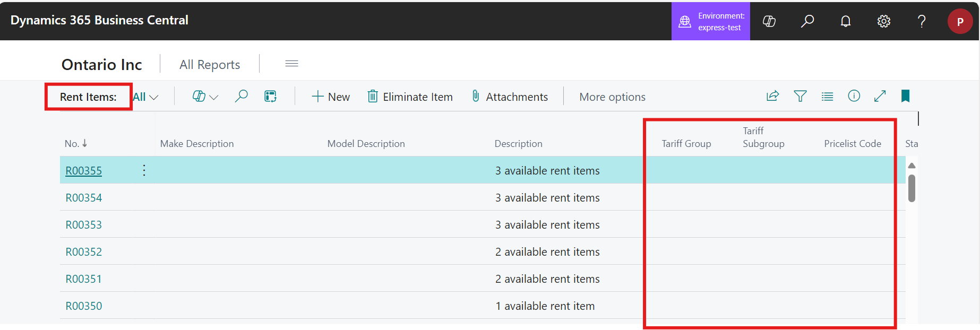The height and width of the screenshot is (330, 980).
Task: Click the bookmark icon
Action: click(x=906, y=96)
